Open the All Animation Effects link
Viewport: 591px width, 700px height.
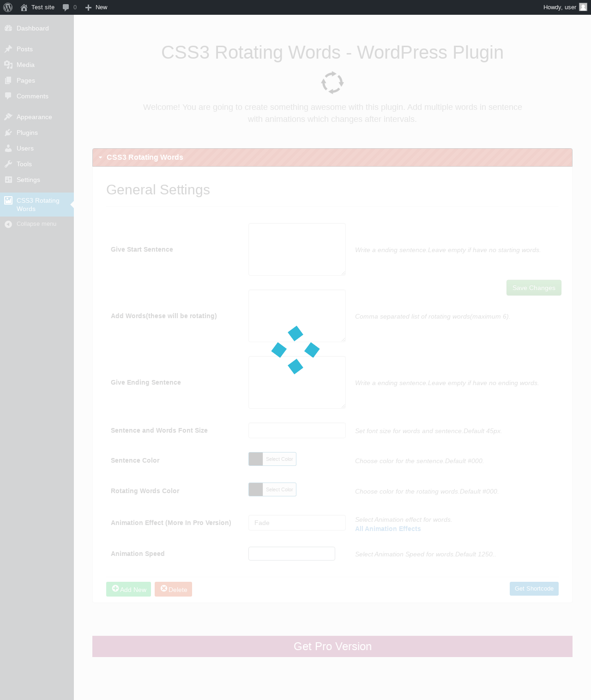(388, 529)
